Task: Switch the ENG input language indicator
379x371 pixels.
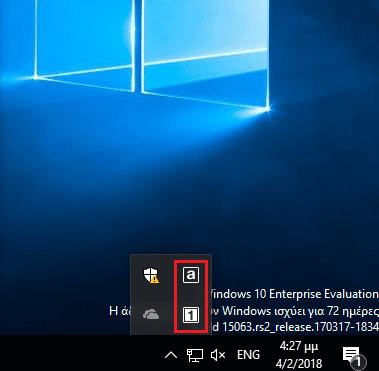Action: click(248, 355)
